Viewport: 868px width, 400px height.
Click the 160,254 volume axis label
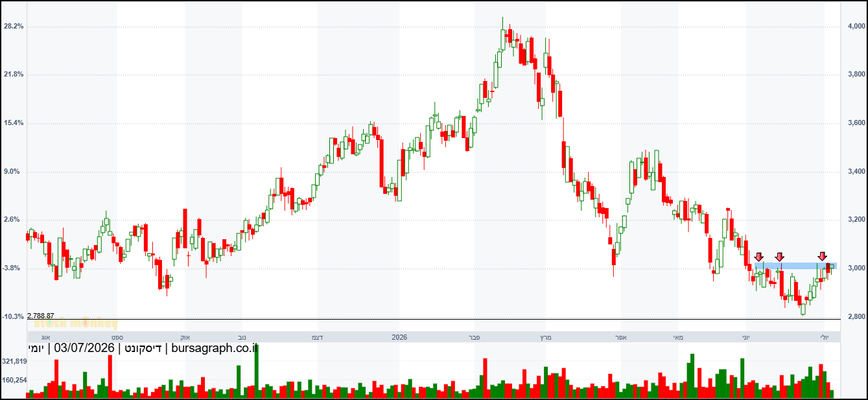click(14, 380)
